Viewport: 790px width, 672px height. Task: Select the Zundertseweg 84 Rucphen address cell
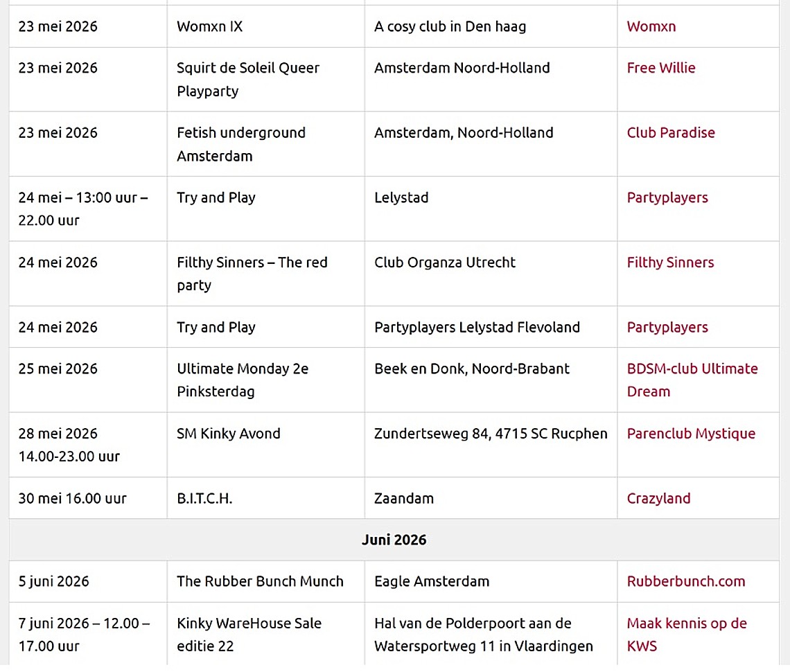click(491, 445)
